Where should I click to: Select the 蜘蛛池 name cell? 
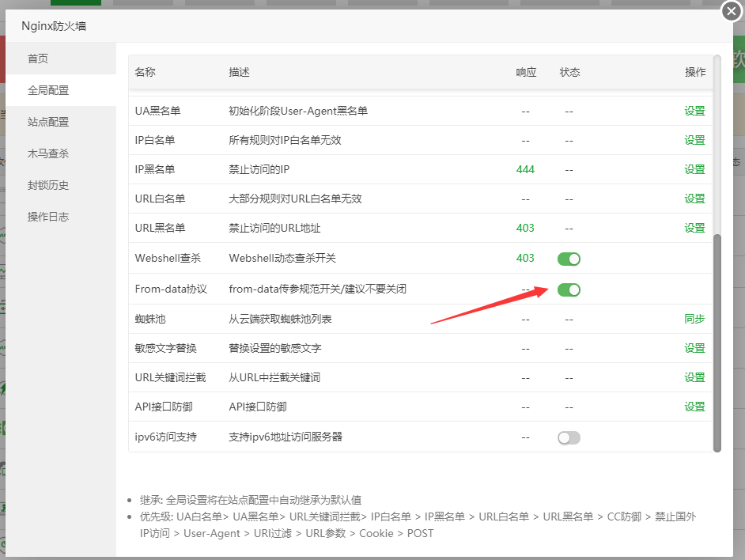click(x=150, y=319)
